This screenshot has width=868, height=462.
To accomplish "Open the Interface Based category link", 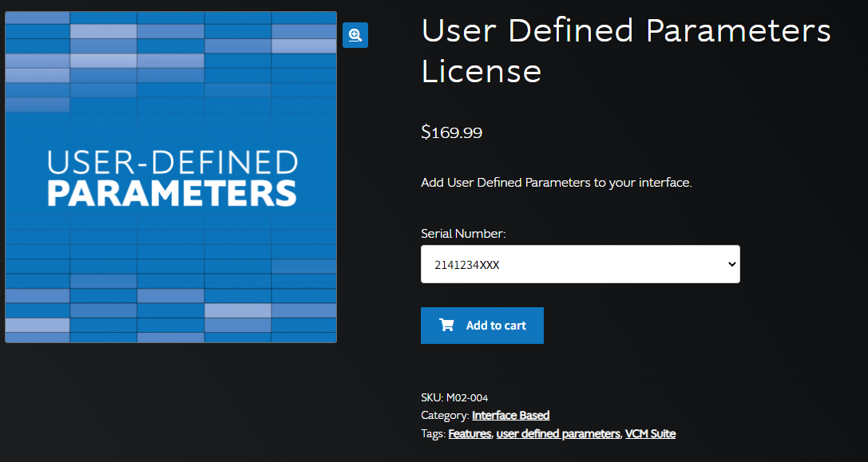I will [510, 416].
